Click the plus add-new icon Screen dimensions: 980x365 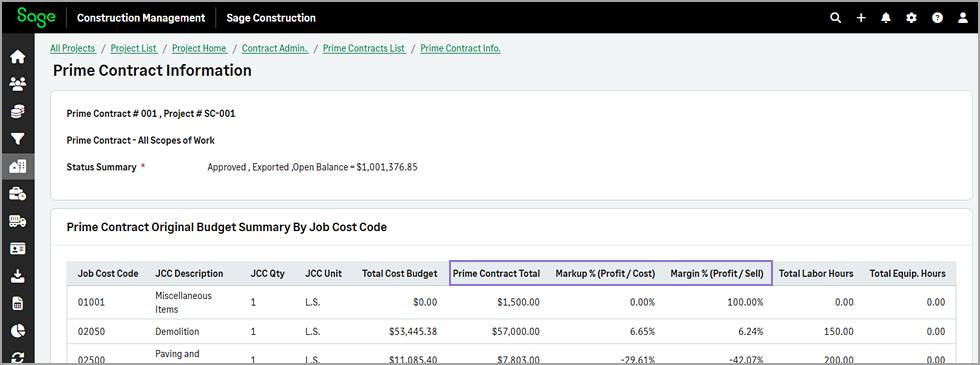coord(861,18)
